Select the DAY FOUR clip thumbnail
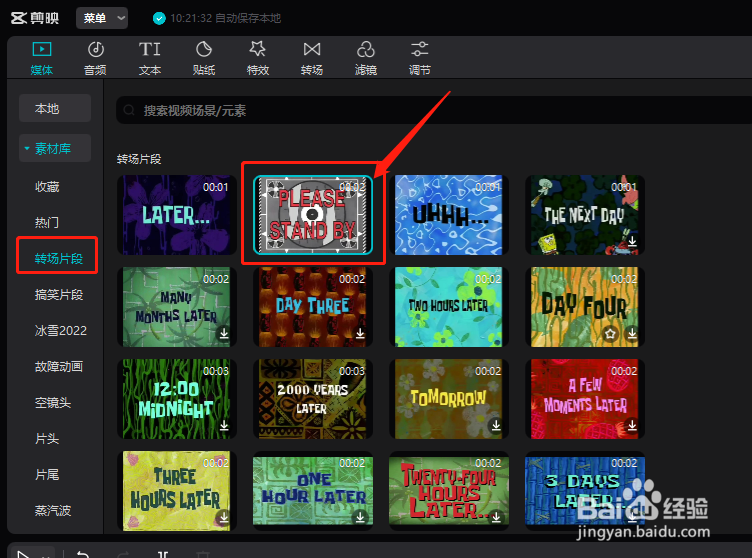Viewport: 752px width, 558px height. [585, 307]
